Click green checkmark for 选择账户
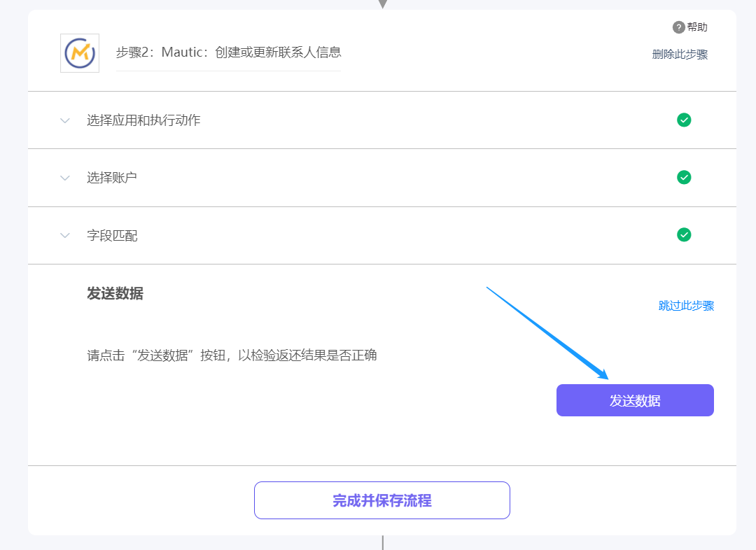Screen dimensions: 756x550 (x=684, y=178)
